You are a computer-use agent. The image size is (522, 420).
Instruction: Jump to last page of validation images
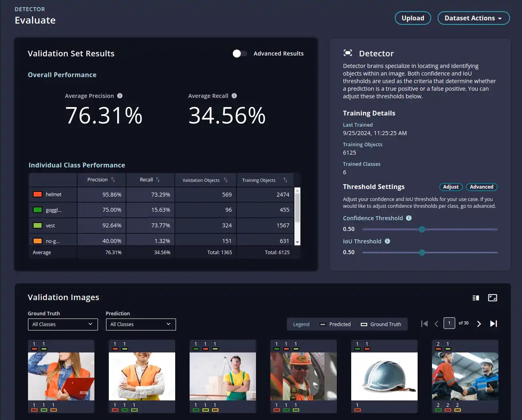pyautogui.click(x=494, y=324)
